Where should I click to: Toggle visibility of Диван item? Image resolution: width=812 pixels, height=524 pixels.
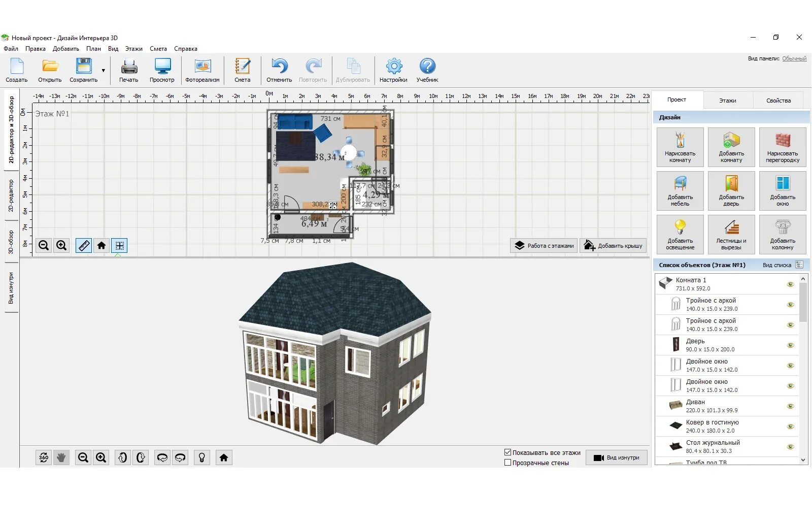coord(790,406)
